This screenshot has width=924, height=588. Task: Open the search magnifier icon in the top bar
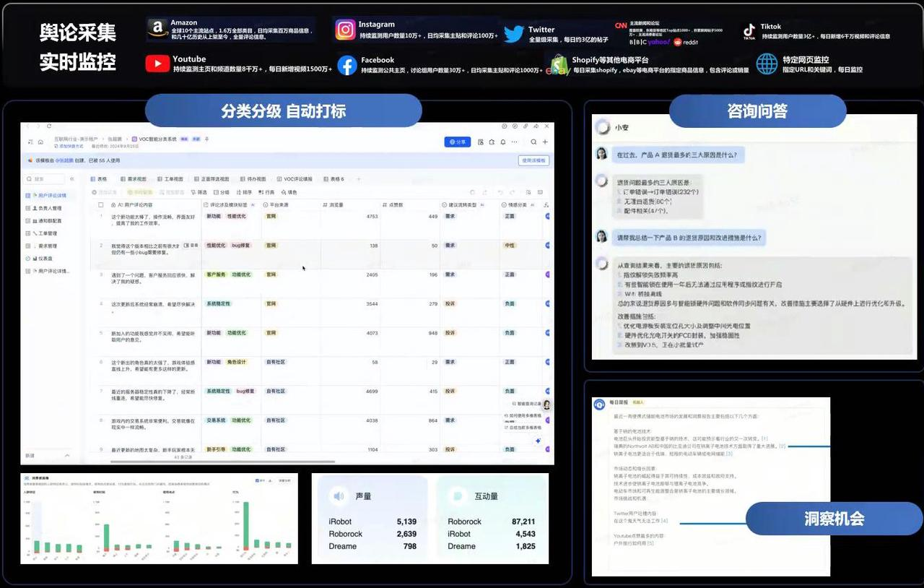click(533, 142)
